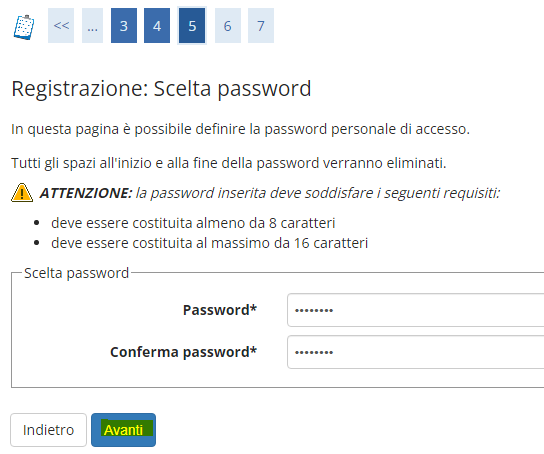Click the 8 caratteri minimum requirement

coord(193,223)
